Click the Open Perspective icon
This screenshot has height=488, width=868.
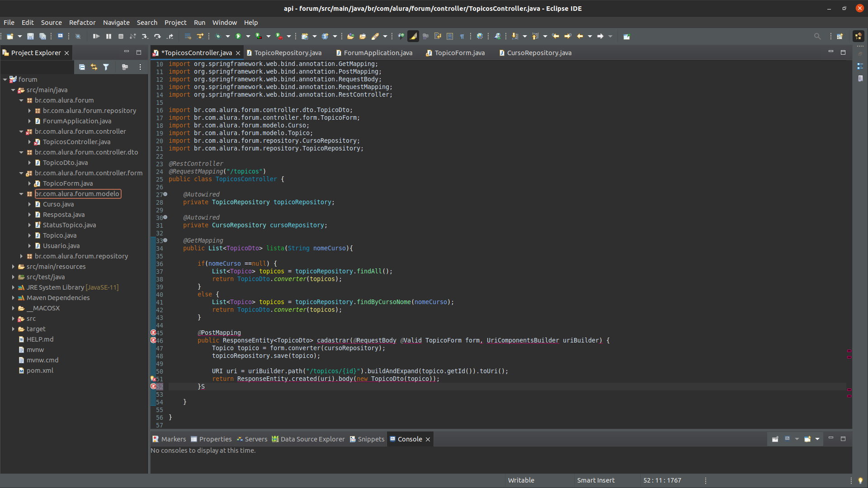point(840,36)
